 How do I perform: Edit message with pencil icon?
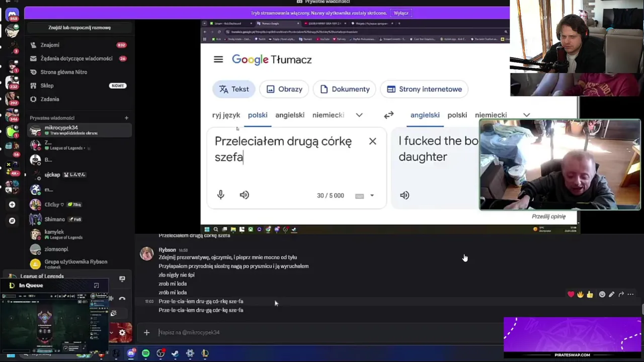[611, 294]
